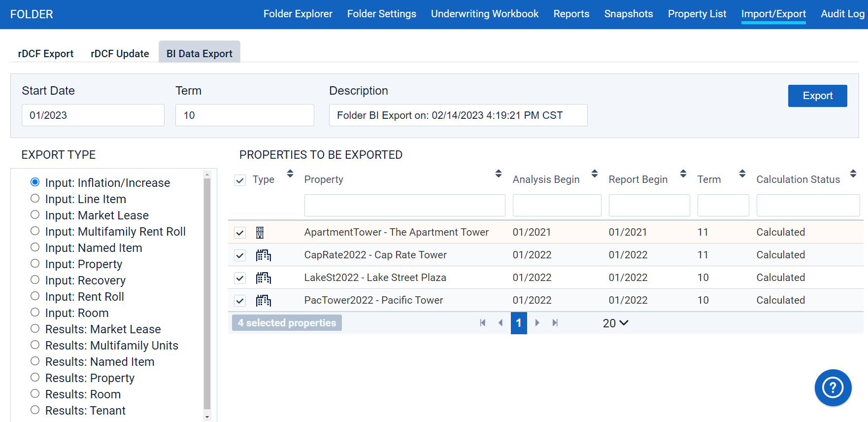Switch to rDCF Export tab

[x=46, y=53]
